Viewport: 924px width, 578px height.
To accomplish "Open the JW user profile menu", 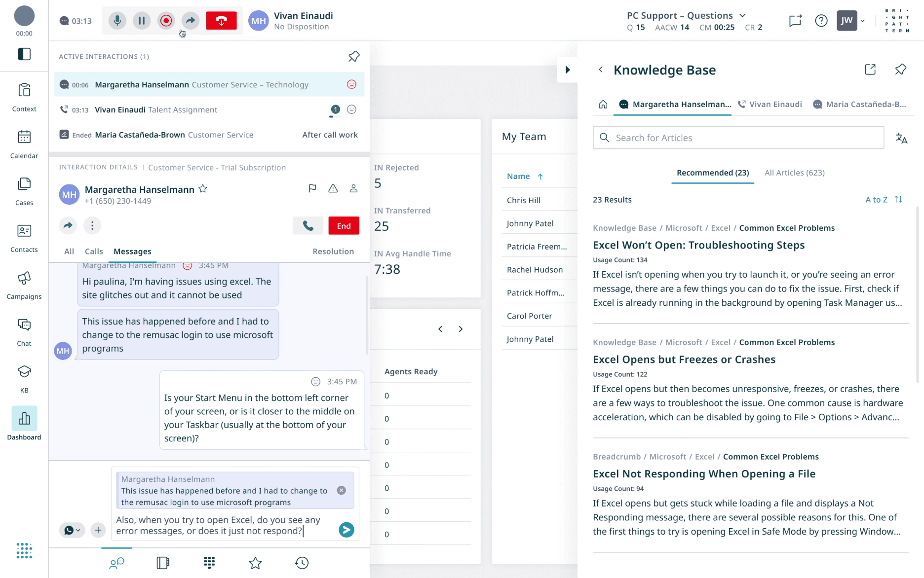I will click(851, 21).
